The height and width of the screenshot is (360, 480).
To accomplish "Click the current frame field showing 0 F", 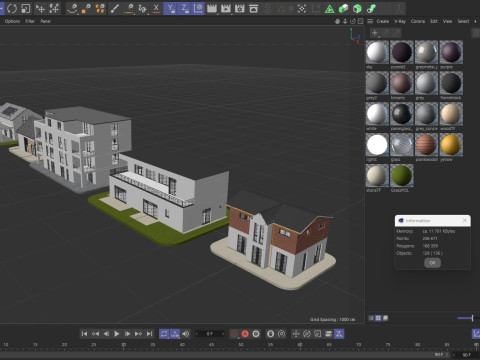I will 210,334.
